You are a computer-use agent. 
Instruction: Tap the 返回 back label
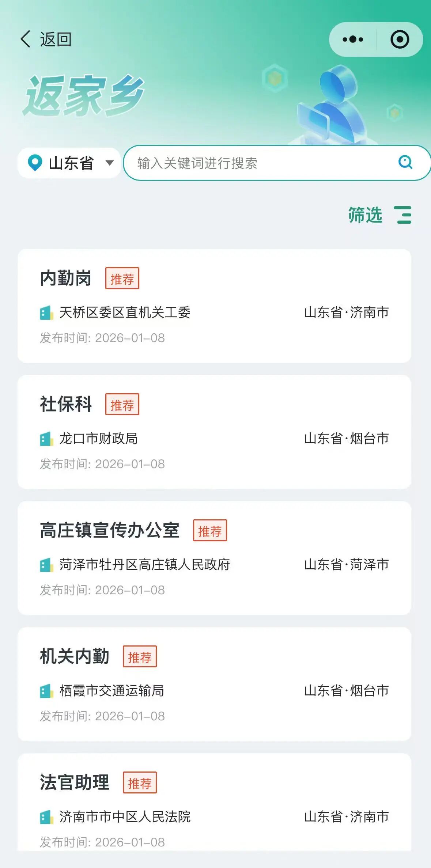(x=56, y=39)
